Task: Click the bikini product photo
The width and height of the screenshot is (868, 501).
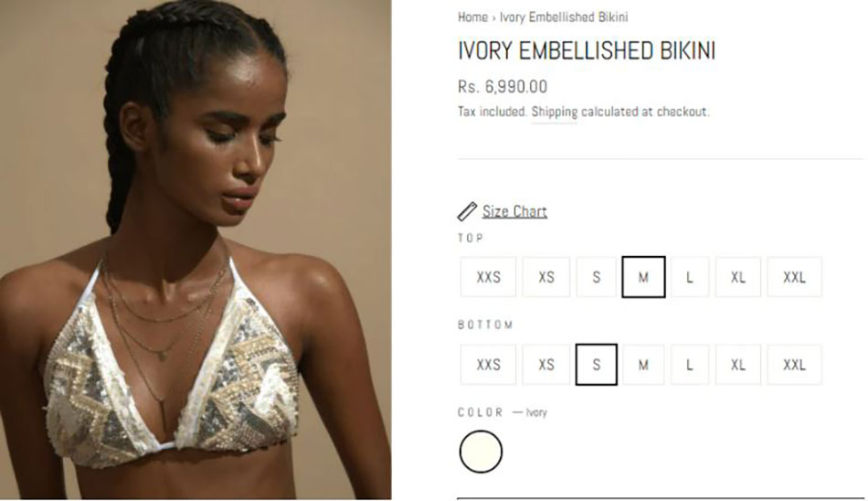Action: [x=196, y=250]
